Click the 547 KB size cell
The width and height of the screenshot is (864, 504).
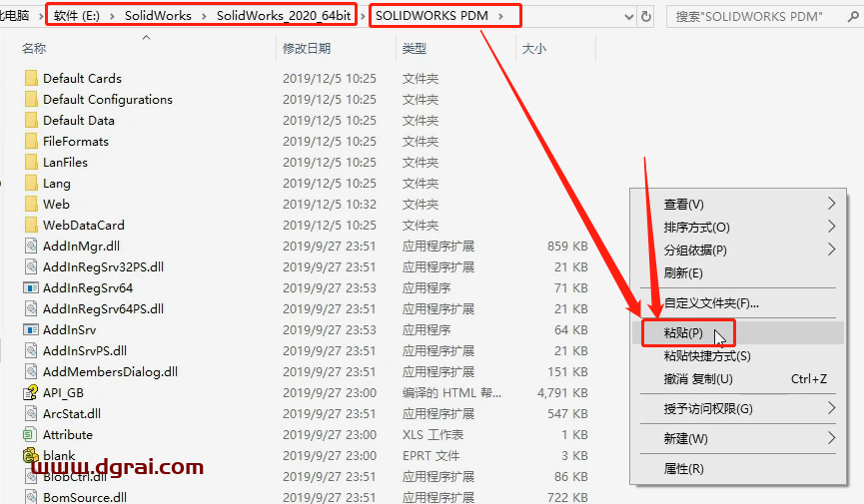[x=567, y=413]
